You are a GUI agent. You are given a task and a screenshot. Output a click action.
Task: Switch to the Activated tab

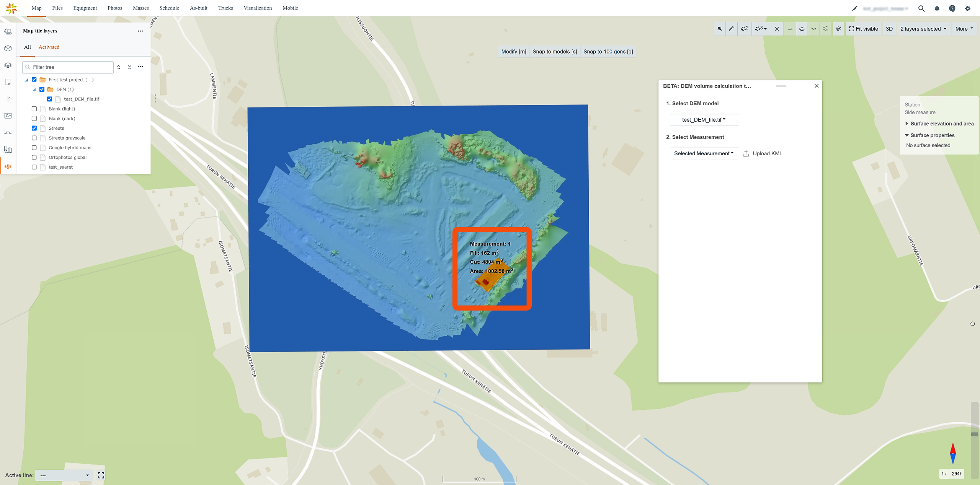coord(49,47)
